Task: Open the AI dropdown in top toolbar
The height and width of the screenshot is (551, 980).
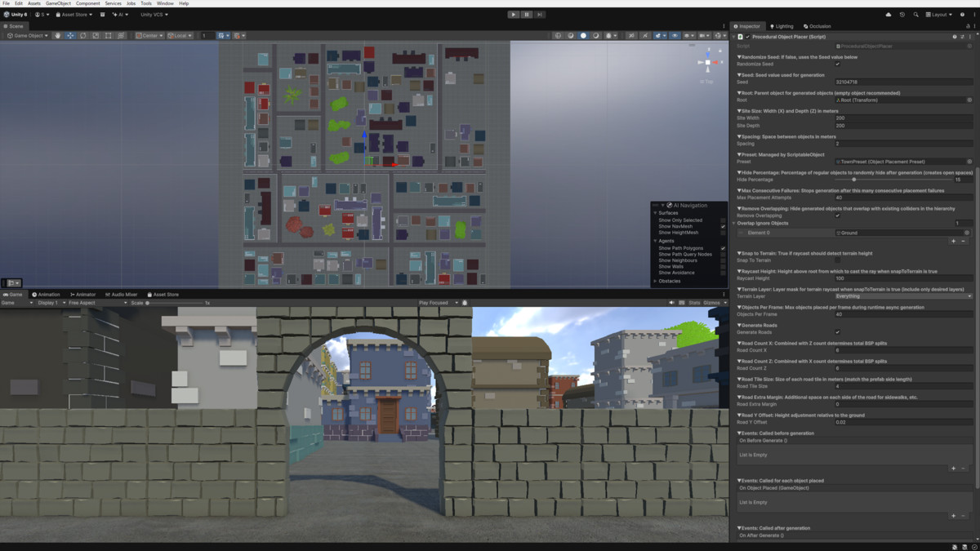Action: (120, 15)
